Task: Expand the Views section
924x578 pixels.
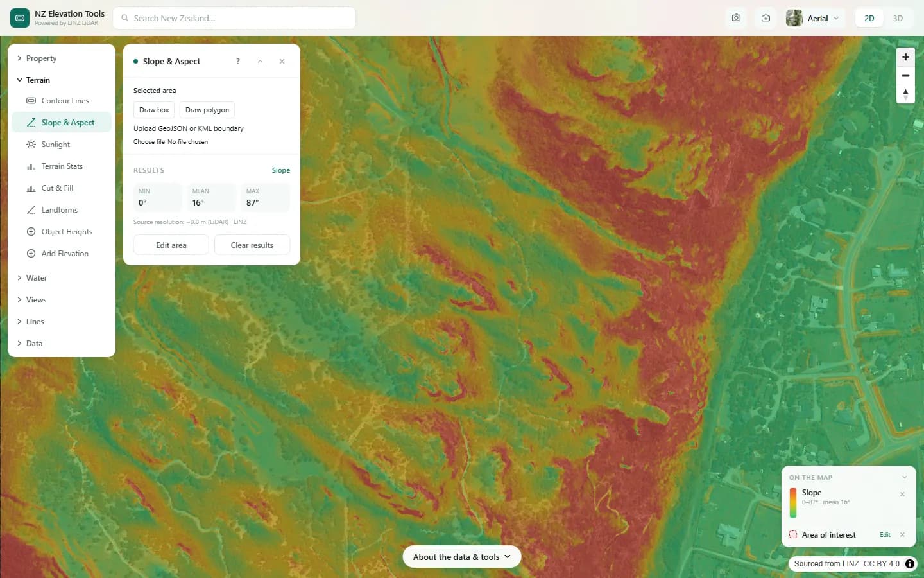Action: 62,300
